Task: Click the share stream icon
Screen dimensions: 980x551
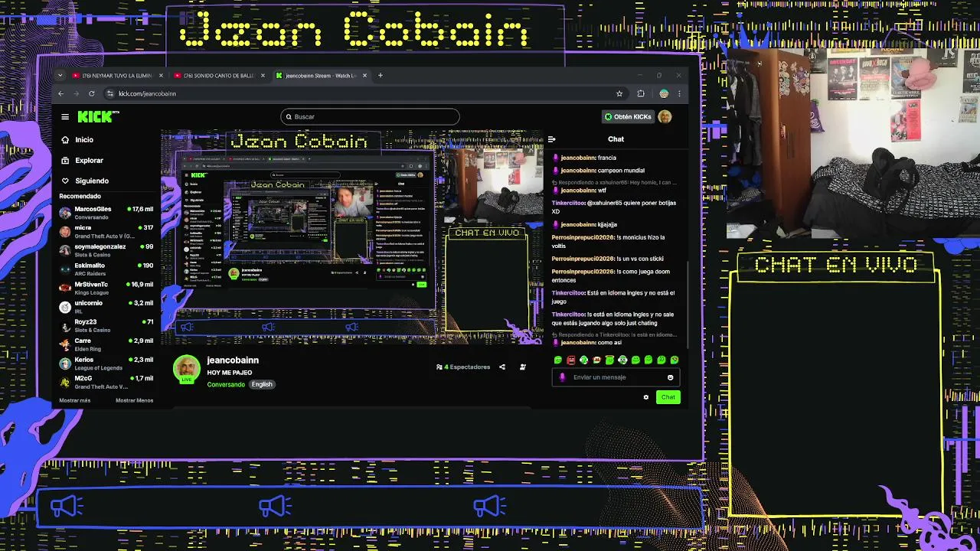Action: pyautogui.click(x=502, y=367)
